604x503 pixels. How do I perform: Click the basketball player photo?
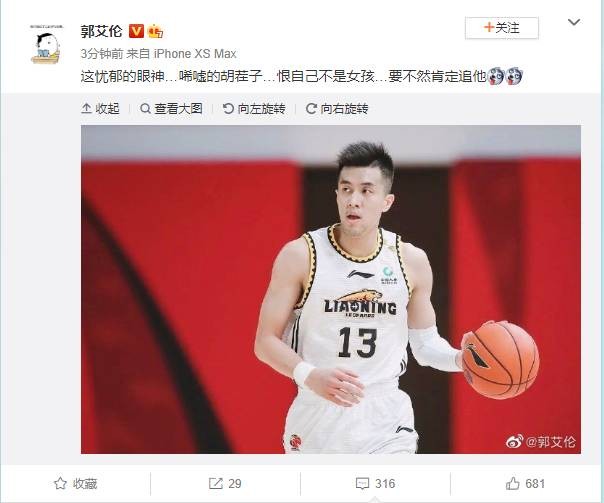(x=331, y=289)
